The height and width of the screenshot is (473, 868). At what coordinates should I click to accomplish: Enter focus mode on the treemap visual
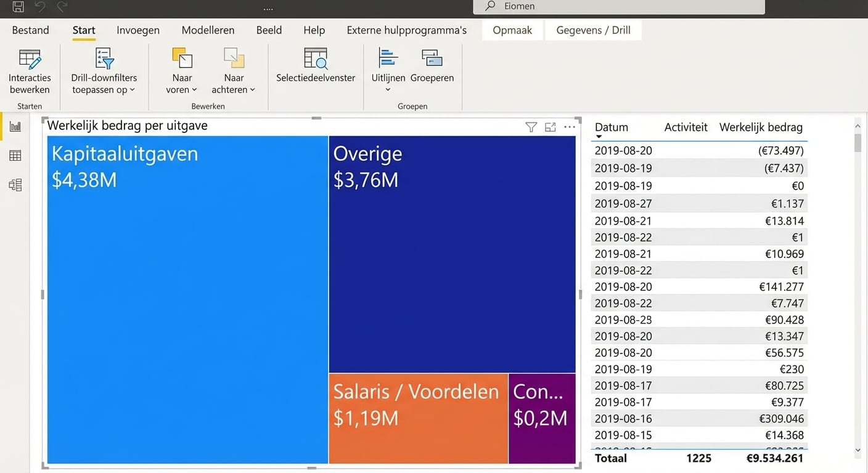(550, 127)
